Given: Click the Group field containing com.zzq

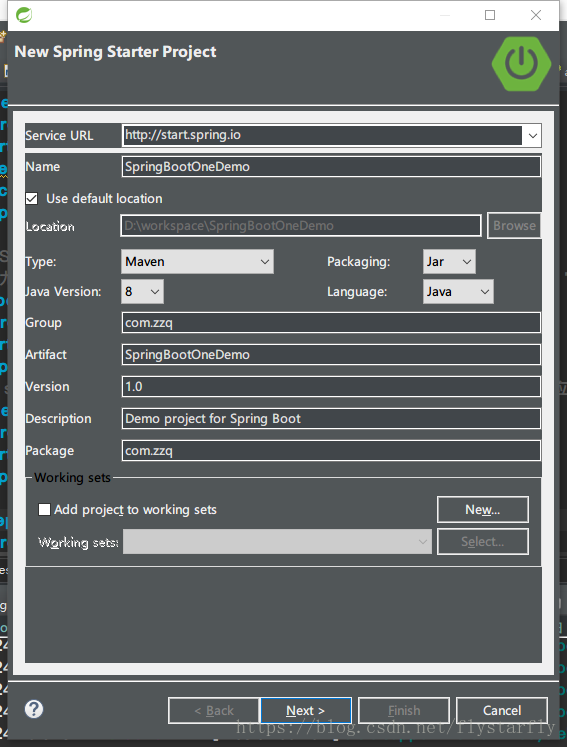Looking at the screenshot, I should pos(331,323).
